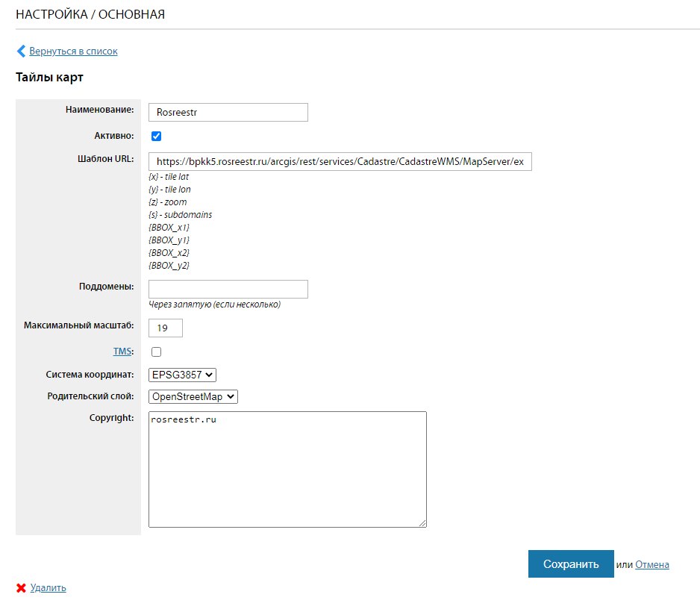Click the 'Шаблон URL:' label
The width and height of the screenshot is (700, 612).
click(106, 158)
